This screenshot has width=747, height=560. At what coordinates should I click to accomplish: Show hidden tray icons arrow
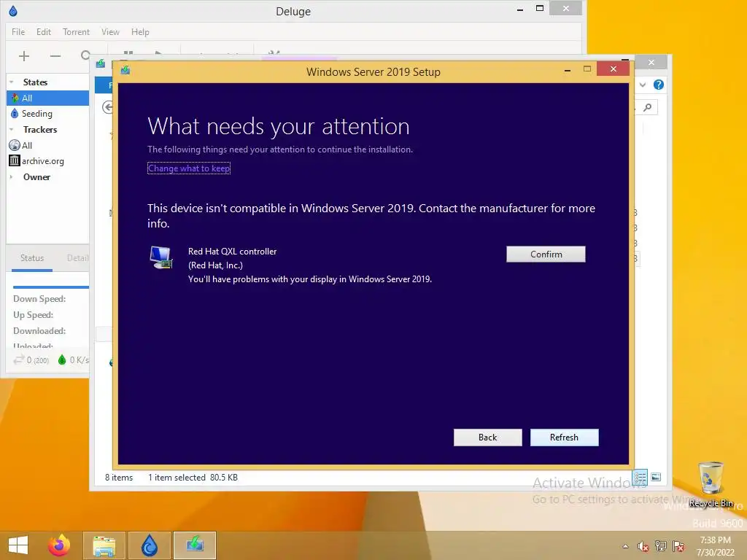[x=625, y=546]
